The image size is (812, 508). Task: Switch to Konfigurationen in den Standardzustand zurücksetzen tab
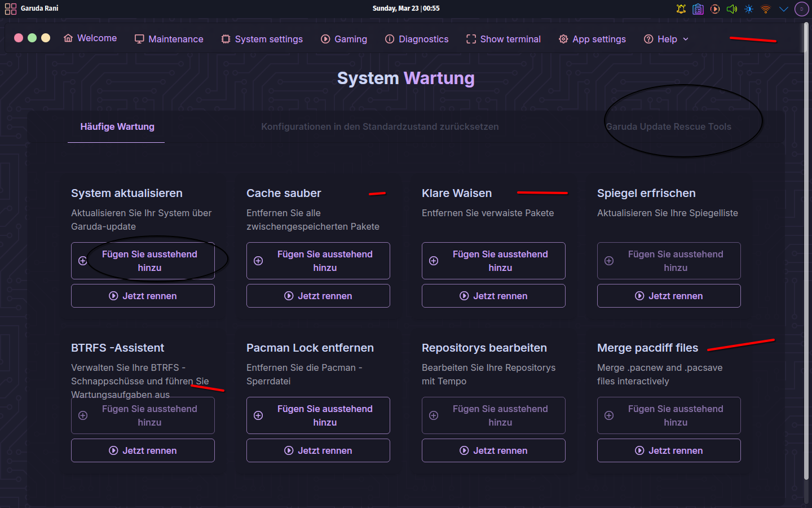coord(380,126)
